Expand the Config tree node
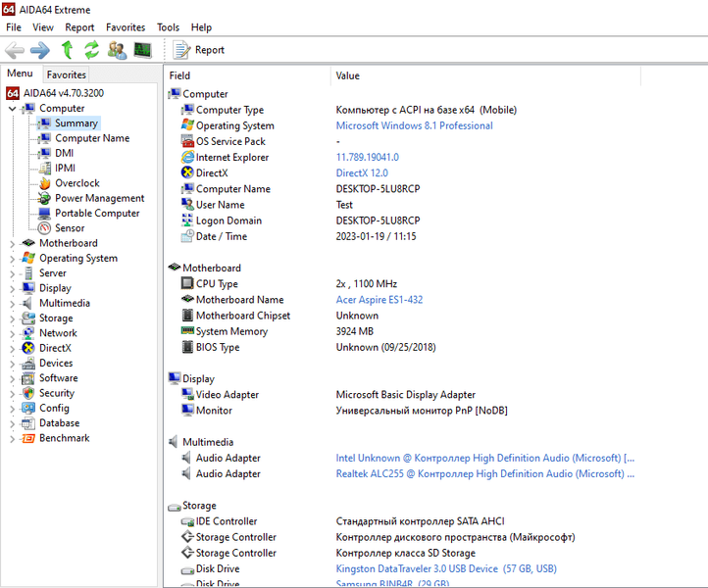This screenshot has height=588, width=708. click(x=12, y=409)
